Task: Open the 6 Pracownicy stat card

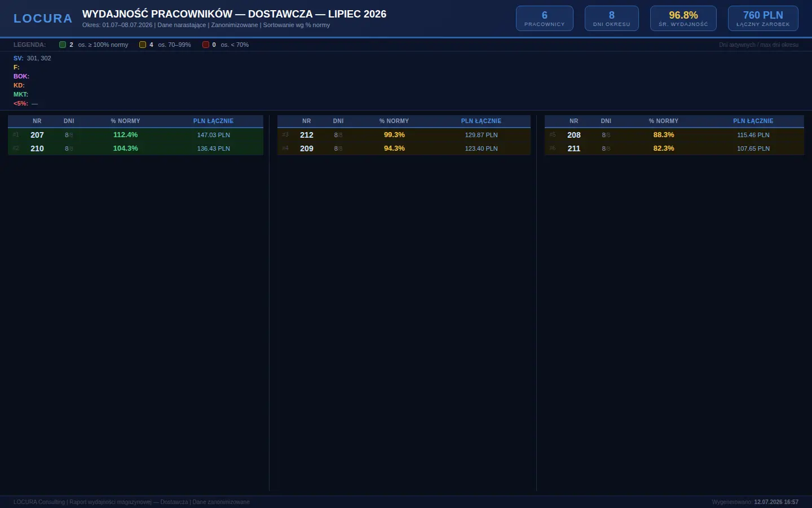Action: tap(545, 19)
